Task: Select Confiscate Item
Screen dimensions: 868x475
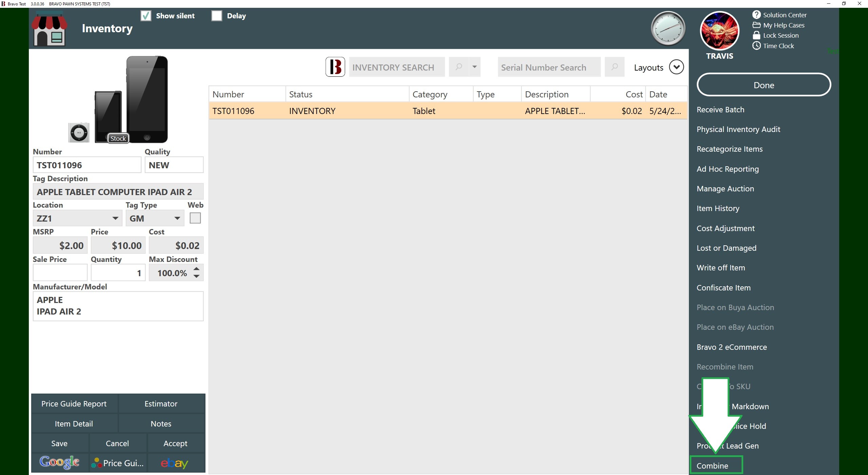Action: pyautogui.click(x=724, y=288)
